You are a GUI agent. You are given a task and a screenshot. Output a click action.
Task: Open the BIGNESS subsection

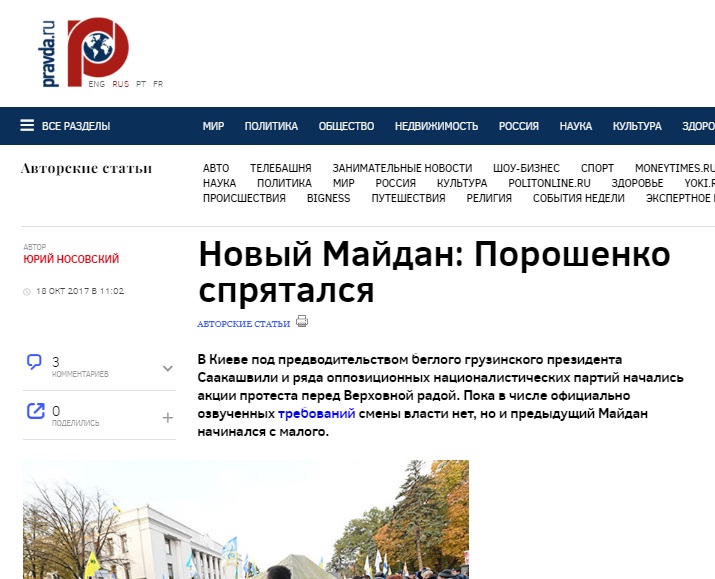pos(328,198)
